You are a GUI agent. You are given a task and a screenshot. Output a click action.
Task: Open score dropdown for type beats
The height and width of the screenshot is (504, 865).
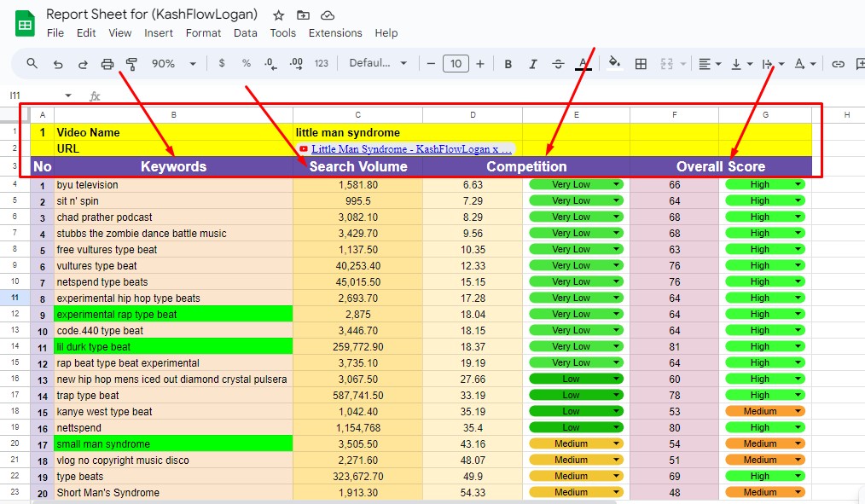[x=764, y=476]
